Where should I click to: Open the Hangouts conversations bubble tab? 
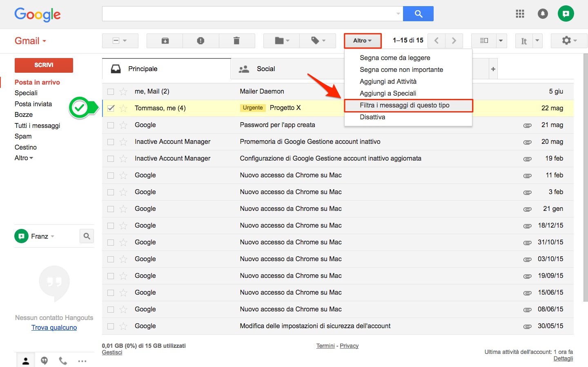point(44,360)
